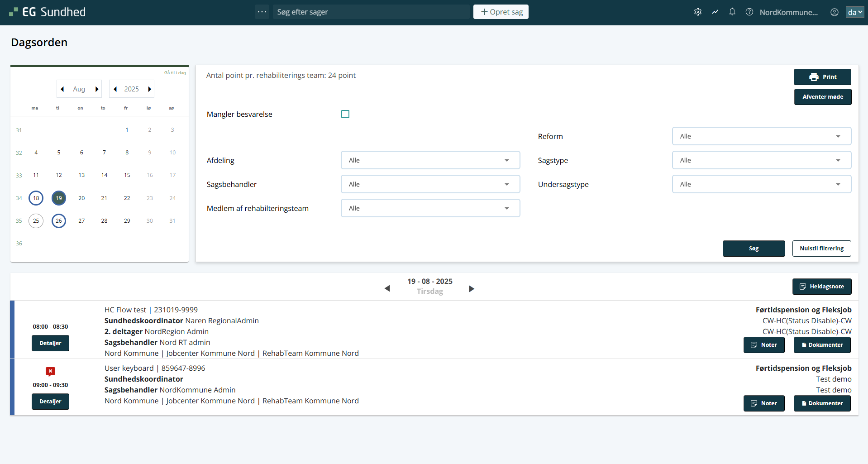This screenshot has height=464, width=868.
Task: Go to previous day arrow before date
Action: point(387,289)
